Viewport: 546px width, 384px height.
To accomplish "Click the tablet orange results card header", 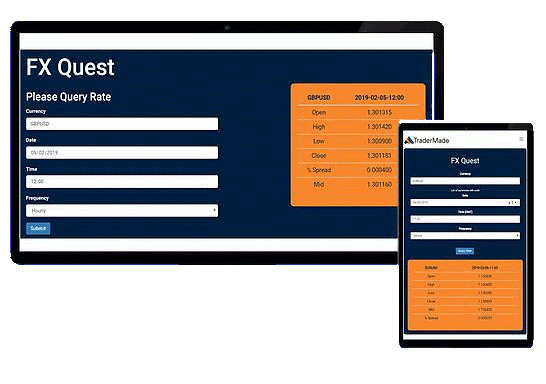I will coord(465,268).
